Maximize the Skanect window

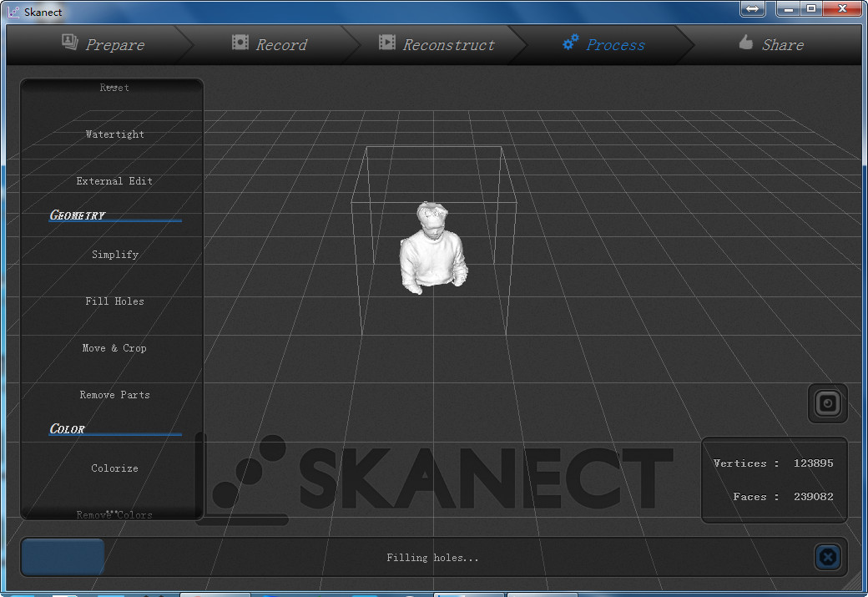811,8
